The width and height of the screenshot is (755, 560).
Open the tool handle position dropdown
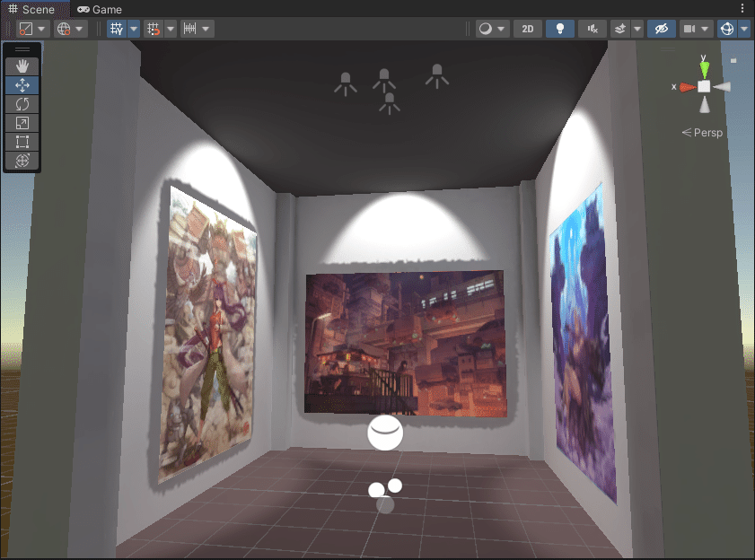click(x=41, y=29)
